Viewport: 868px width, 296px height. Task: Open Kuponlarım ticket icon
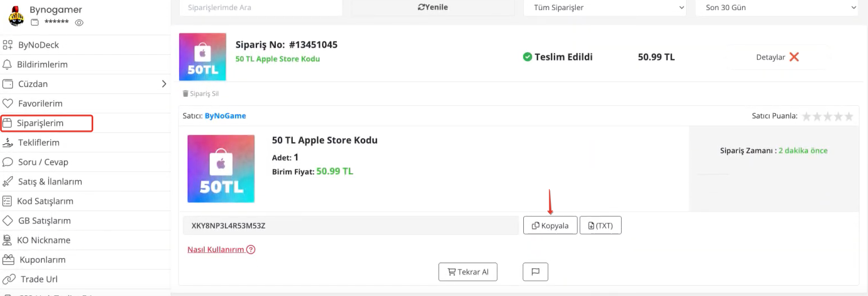tap(7, 260)
